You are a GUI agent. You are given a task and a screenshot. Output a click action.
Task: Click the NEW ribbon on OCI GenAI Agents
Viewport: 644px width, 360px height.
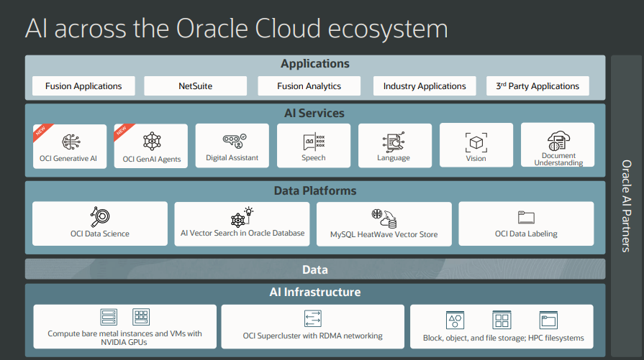coord(122,131)
